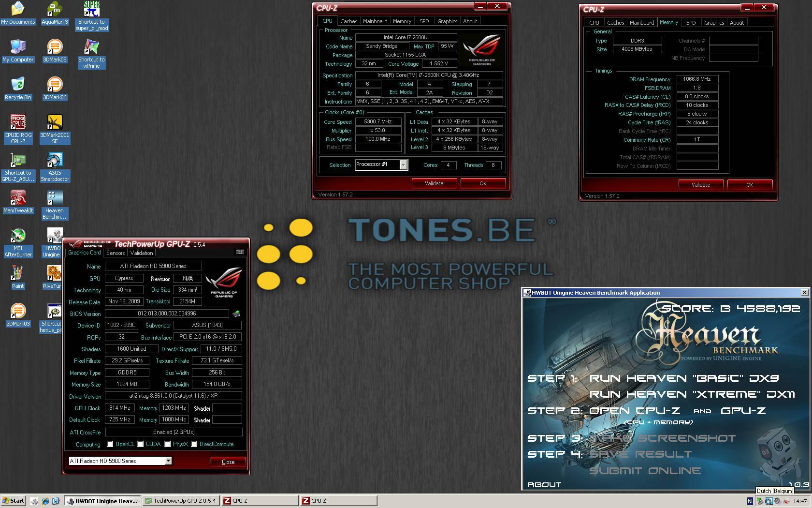Open Paint desktop icon
This screenshot has height=508, width=812.
click(18, 277)
